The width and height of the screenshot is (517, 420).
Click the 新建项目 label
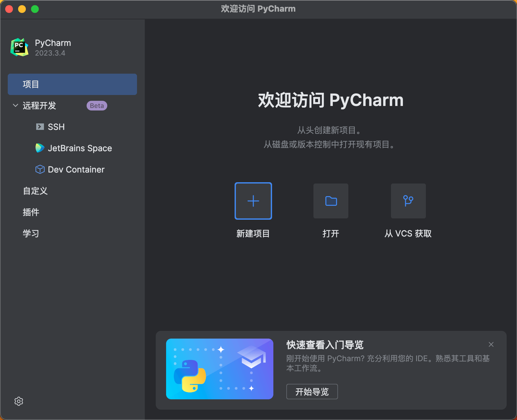coord(253,234)
